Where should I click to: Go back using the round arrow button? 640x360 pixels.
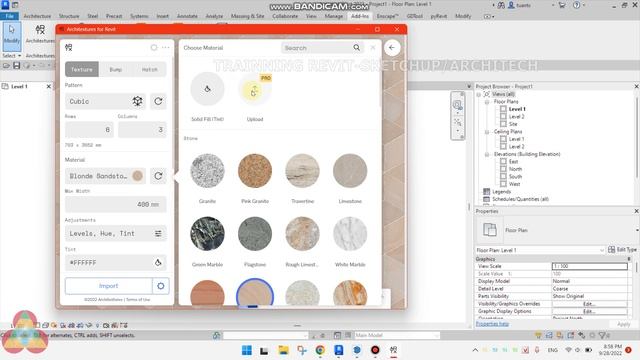pos(392,48)
